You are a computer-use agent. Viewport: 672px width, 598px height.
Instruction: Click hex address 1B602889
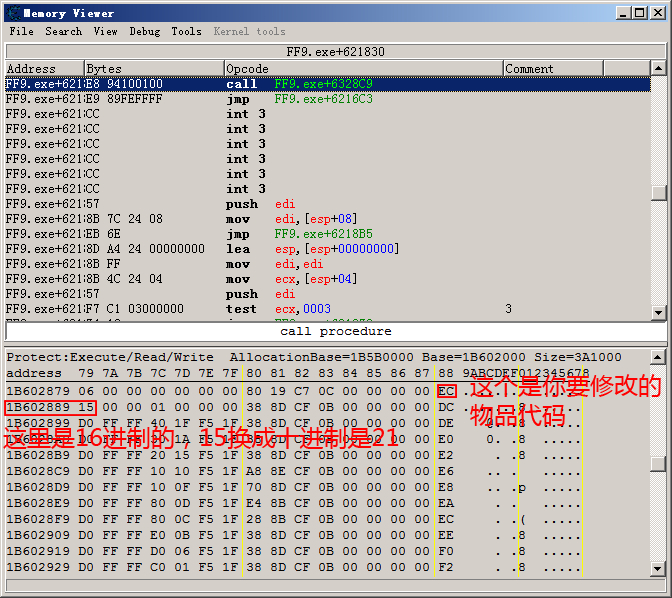(x=38, y=407)
